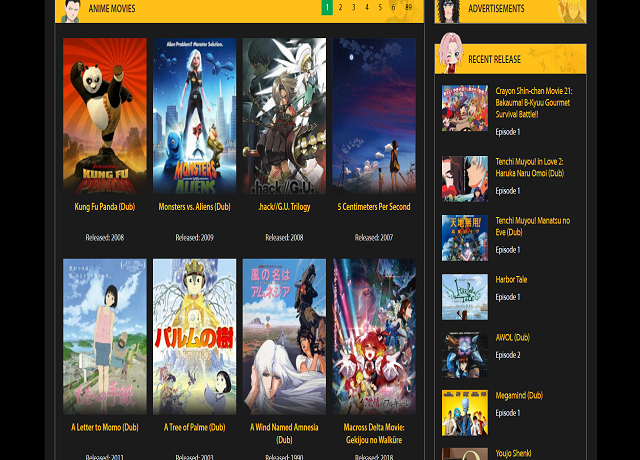Screen dimensions: 640x460
Task: Click the A Wind Named Amnesia (Dub) title
Action: click(x=284, y=433)
